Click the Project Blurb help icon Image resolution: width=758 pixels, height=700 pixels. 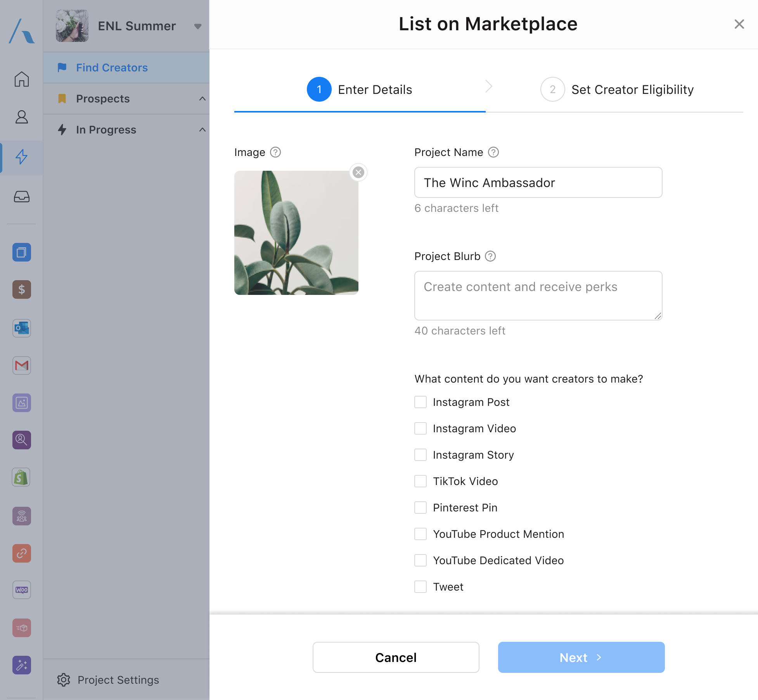tap(490, 256)
